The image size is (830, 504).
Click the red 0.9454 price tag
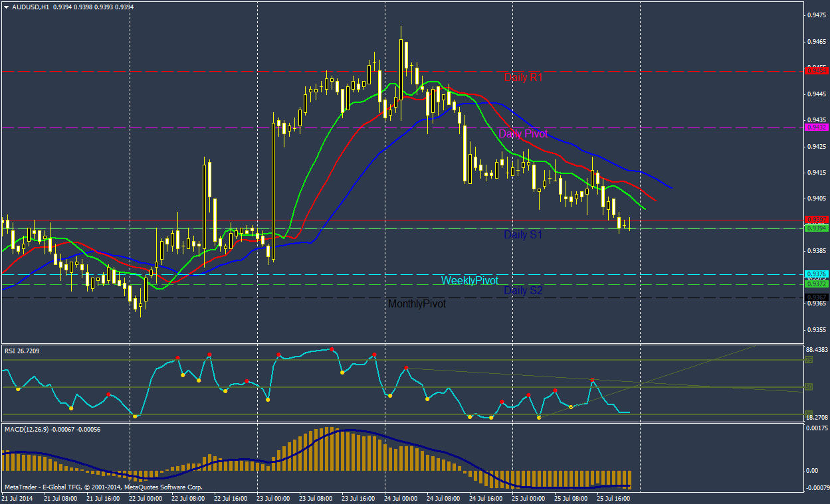point(815,70)
